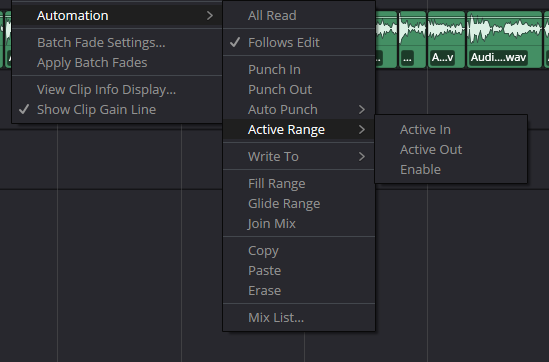
Task: Select All Read automation option
Action: pos(299,15)
